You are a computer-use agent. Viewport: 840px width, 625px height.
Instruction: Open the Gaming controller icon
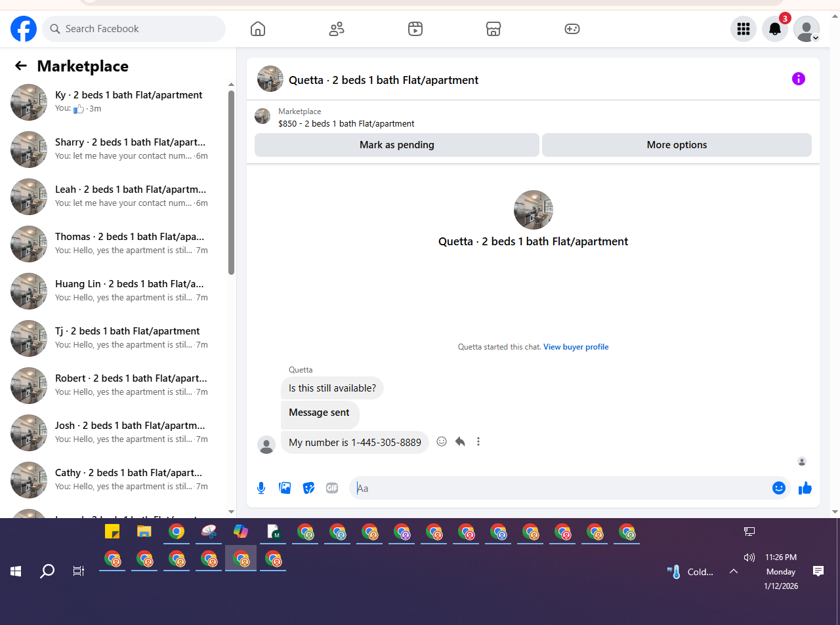(x=572, y=29)
